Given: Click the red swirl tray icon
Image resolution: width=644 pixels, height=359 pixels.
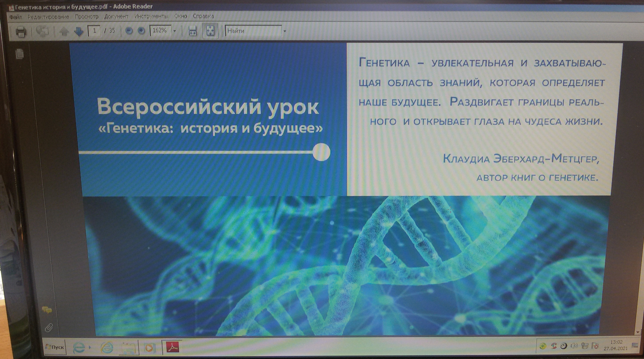Looking at the screenshot, I should tap(554, 346).
